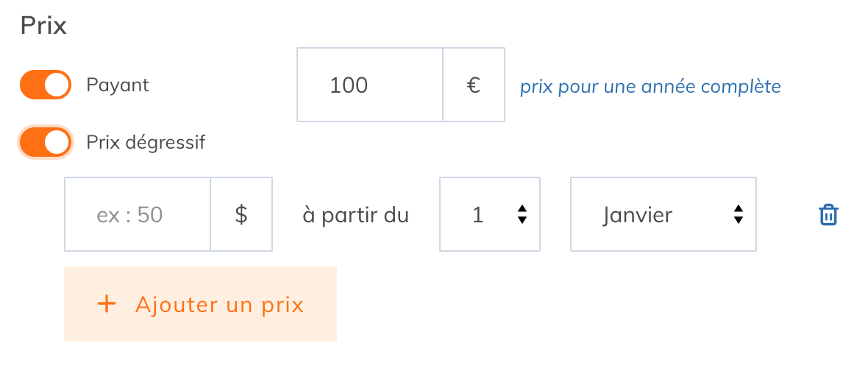
Task: Focus the ex : 50 price field
Action: [138, 214]
